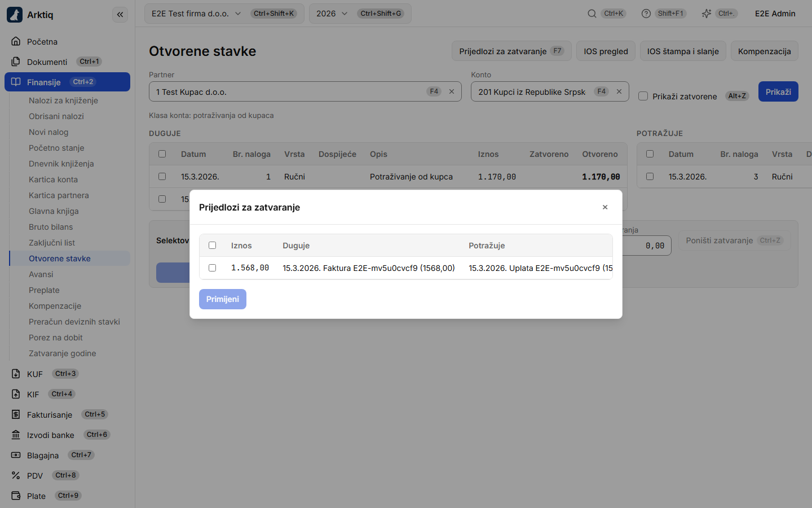Click the Primijeni button in dialog
The height and width of the screenshot is (508, 812).
pyautogui.click(x=223, y=299)
